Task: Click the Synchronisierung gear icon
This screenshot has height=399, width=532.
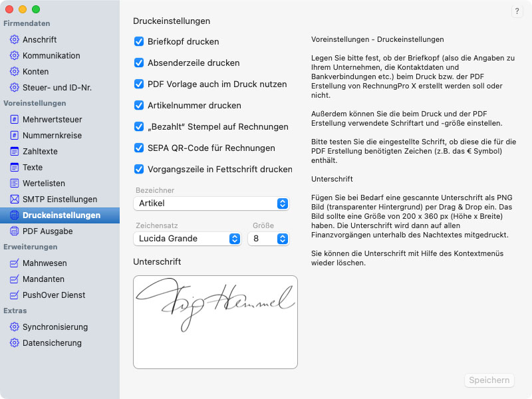Action: pos(15,327)
